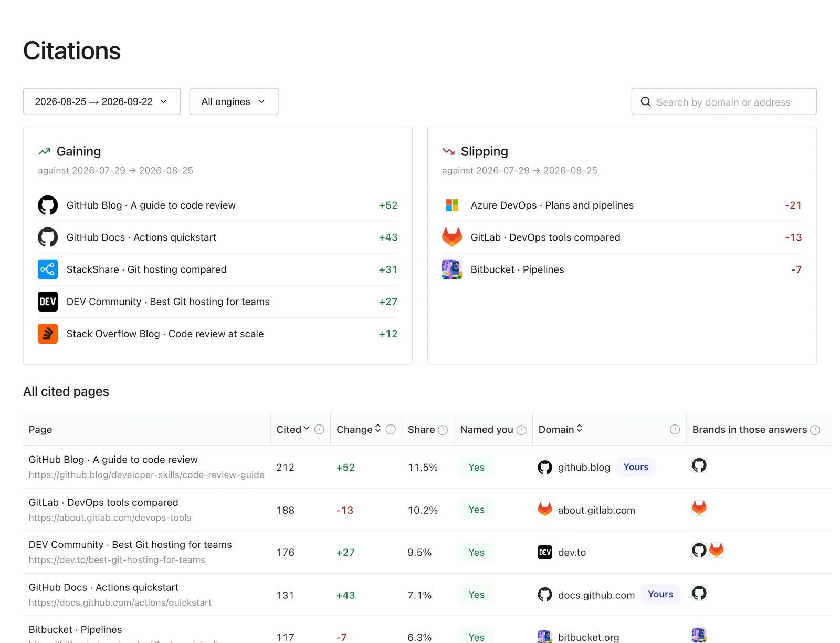Select the cited count 212 cell
840x643 pixels.
pyautogui.click(x=286, y=468)
